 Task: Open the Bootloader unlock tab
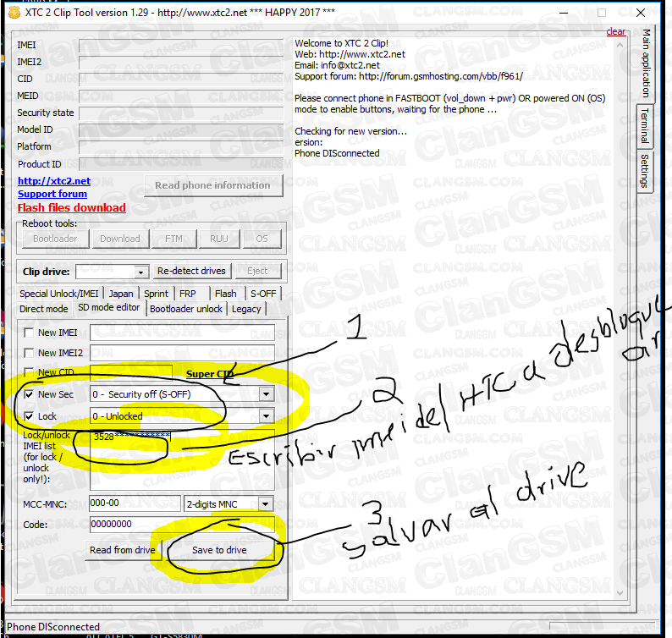[186, 309]
